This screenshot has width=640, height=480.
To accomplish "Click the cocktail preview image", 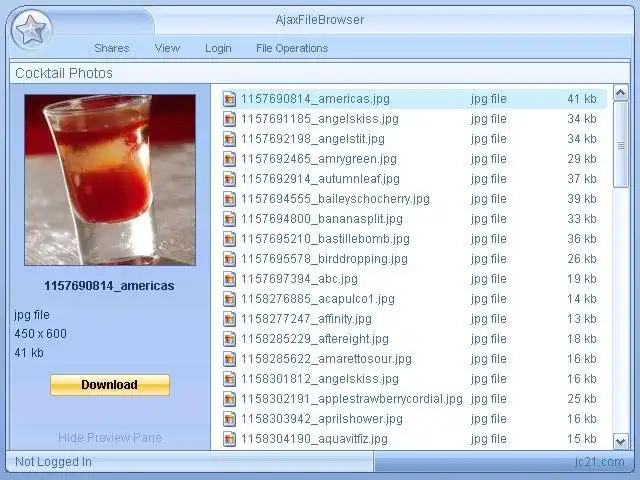I will tap(110, 180).
